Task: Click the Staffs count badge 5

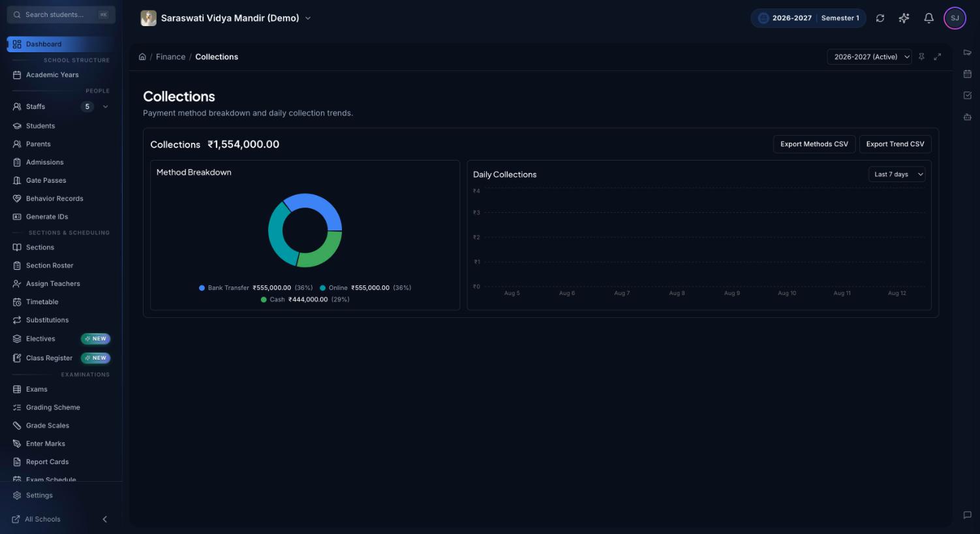Action: click(x=87, y=107)
